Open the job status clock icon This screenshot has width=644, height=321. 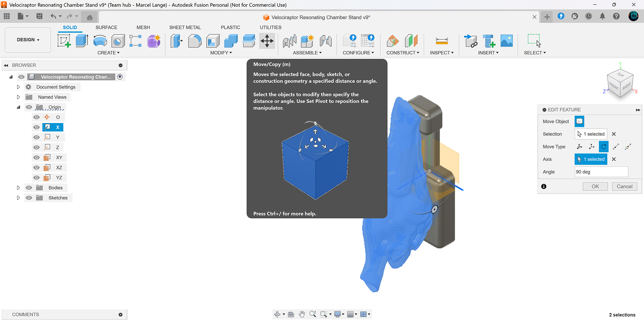(x=589, y=16)
